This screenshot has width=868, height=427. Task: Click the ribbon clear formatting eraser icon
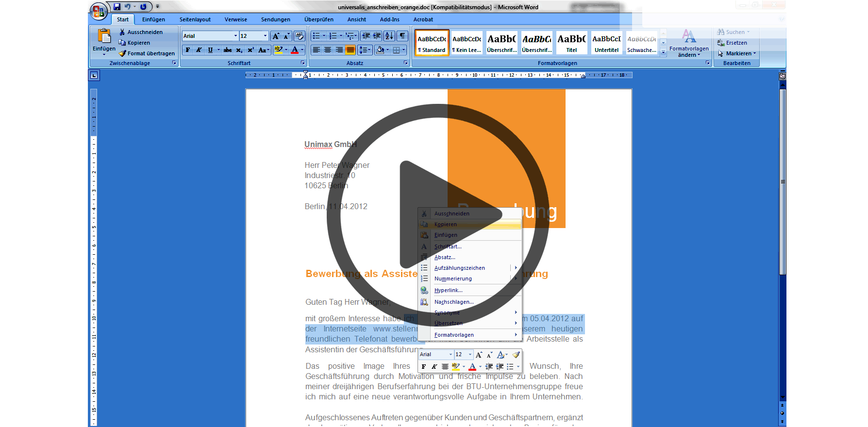(299, 36)
